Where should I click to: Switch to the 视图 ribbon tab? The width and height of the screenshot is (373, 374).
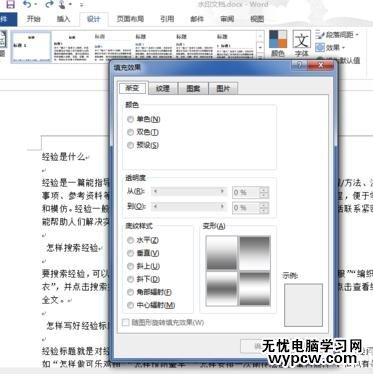click(x=257, y=19)
